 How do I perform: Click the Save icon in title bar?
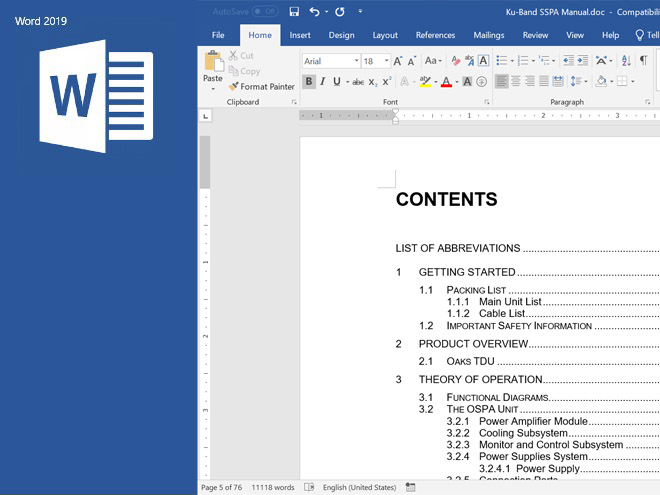[x=294, y=11]
